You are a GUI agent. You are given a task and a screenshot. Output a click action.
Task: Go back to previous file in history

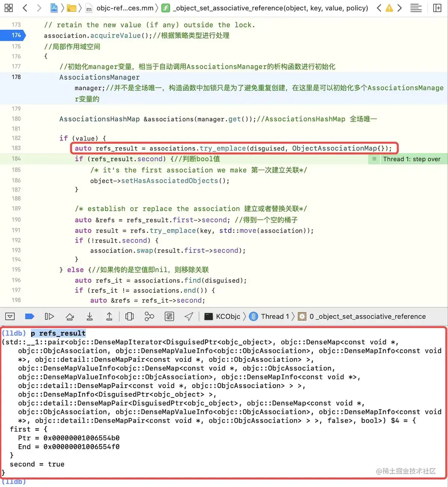point(25,8)
